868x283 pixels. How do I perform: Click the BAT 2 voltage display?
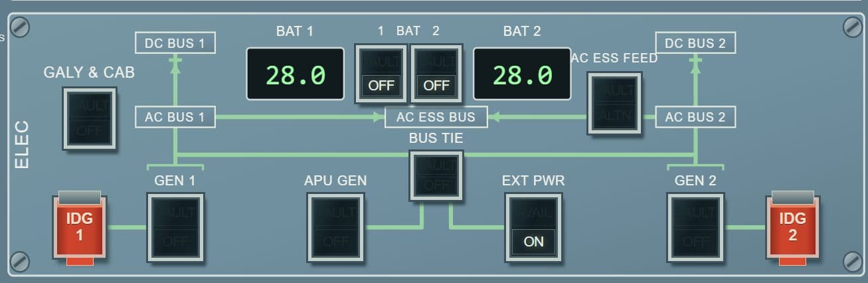point(522,74)
